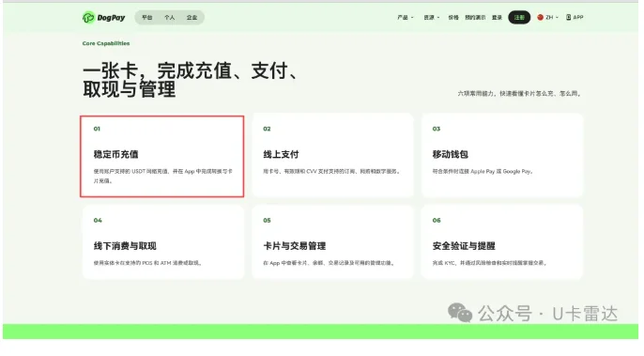Open the 价格 page link
This screenshot has width=644, height=356.
pos(453,17)
